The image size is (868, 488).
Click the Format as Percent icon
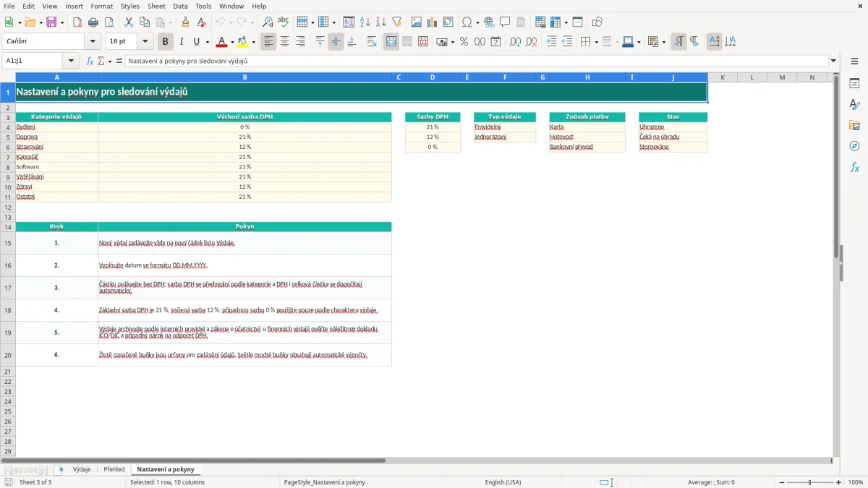coord(464,42)
